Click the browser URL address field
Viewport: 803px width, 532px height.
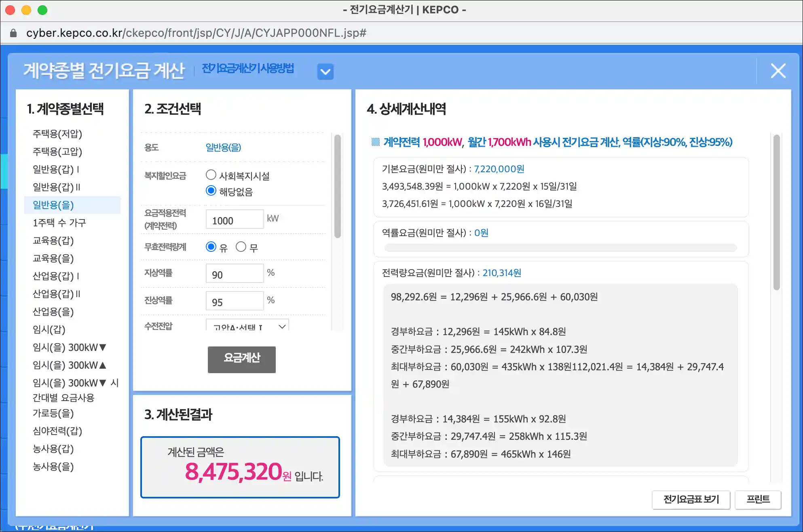tap(196, 33)
